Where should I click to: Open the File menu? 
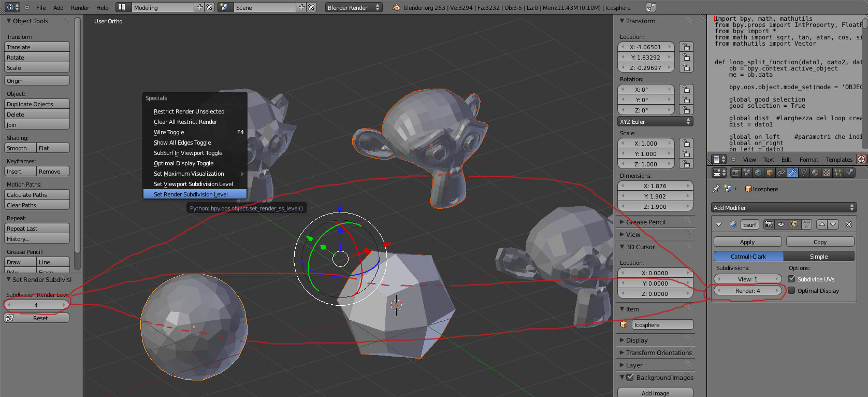41,8
